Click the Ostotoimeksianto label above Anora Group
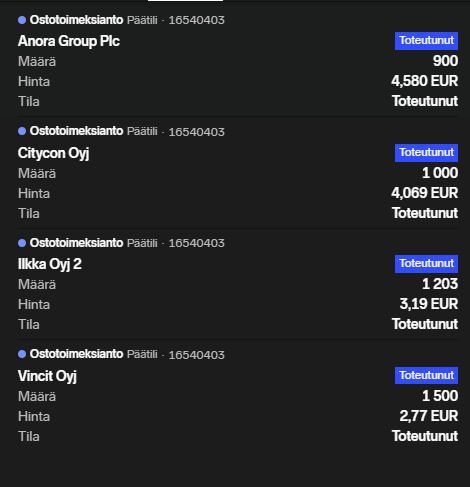Image resolution: width=470 pixels, height=487 pixels. click(76, 20)
